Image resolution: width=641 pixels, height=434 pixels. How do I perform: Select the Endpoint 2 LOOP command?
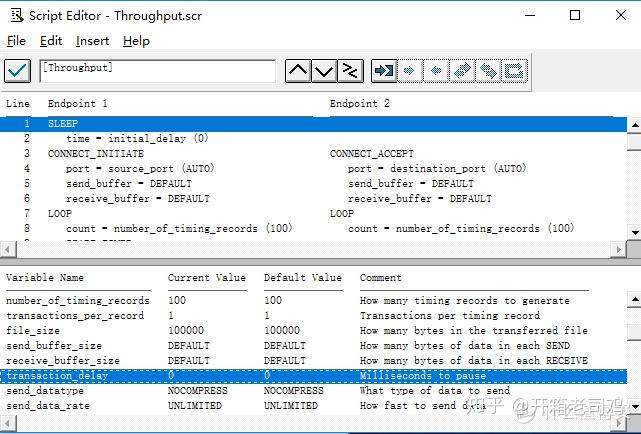tap(342, 213)
